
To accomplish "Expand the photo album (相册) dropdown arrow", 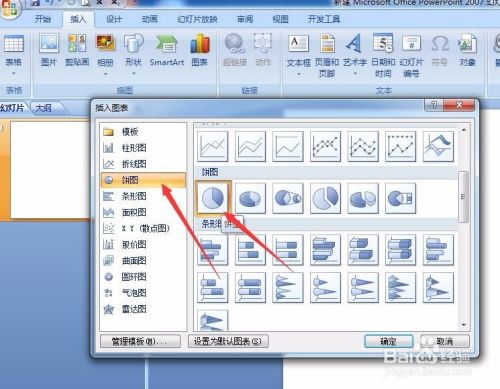I will tap(105, 74).
